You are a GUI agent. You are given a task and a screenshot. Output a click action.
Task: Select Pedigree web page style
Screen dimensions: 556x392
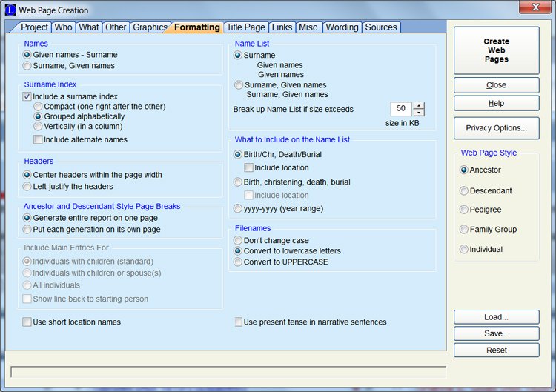tap(480, 210)
